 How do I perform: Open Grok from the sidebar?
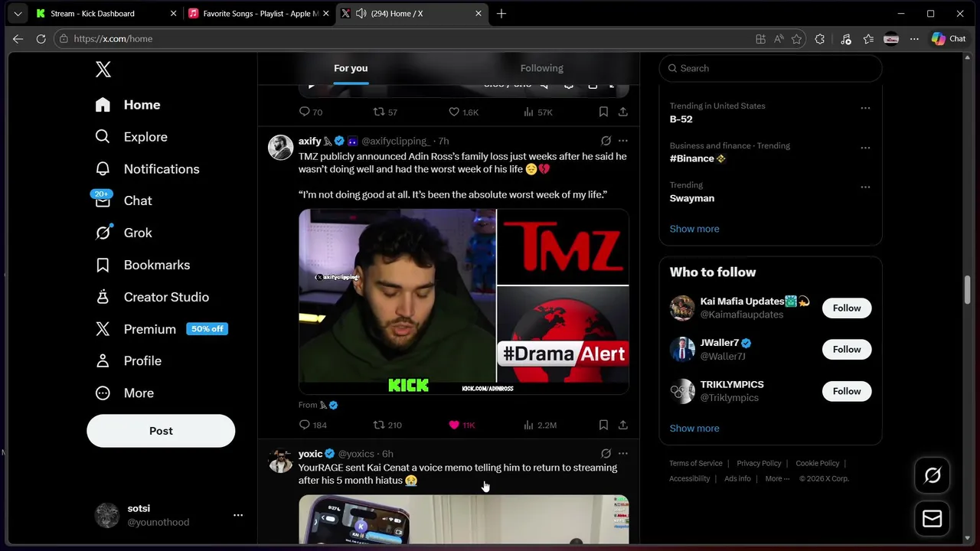coord(123,233)
